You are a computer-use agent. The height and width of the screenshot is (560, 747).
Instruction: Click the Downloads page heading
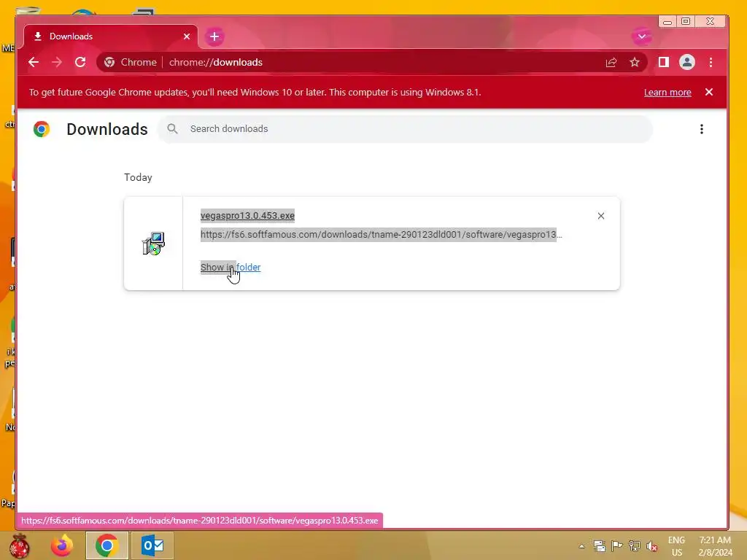(x=107, y=129)
